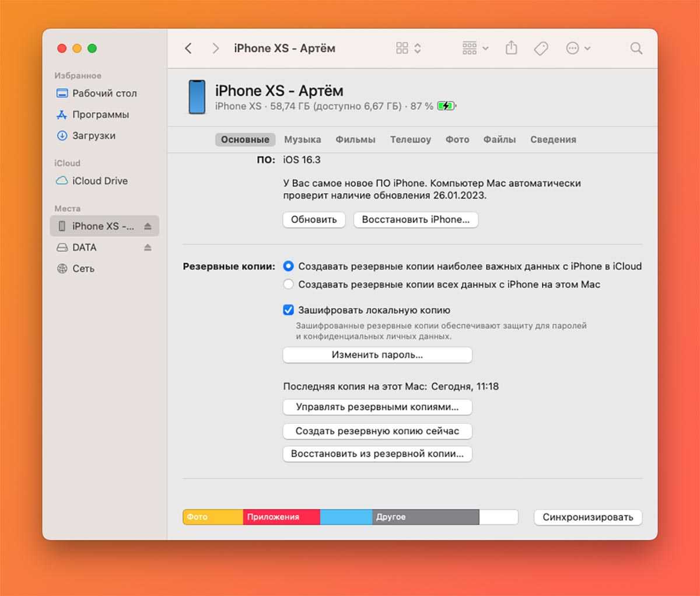The height and width of the screenshot is (596, 700).
Task: Open the icon view switcher dropdown
Action: click(x=408, y=48)
